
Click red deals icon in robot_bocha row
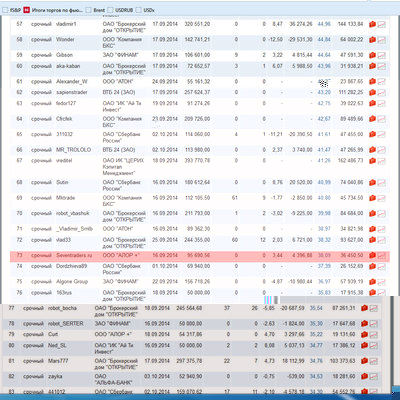tap(364, 308)
